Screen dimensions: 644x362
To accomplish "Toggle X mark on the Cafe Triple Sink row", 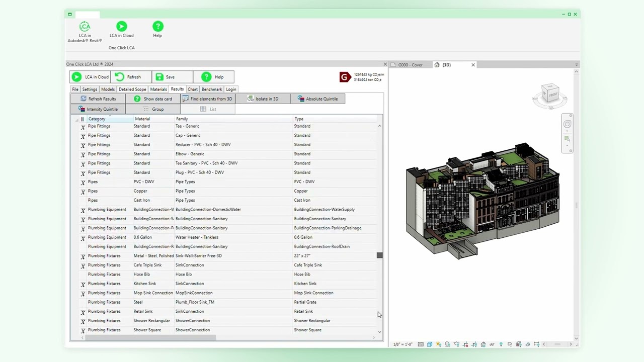I will [x=83, y=265].
